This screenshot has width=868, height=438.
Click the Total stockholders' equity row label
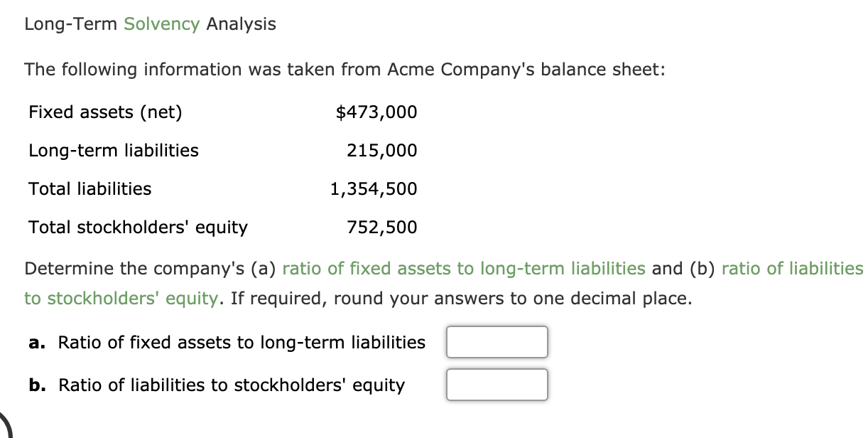139,228
